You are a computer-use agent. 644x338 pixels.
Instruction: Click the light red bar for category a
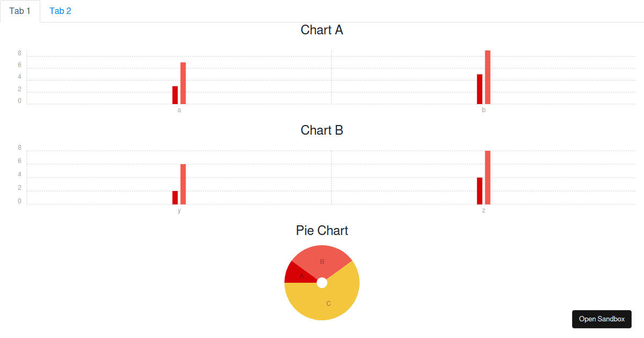tap(183, 83)
